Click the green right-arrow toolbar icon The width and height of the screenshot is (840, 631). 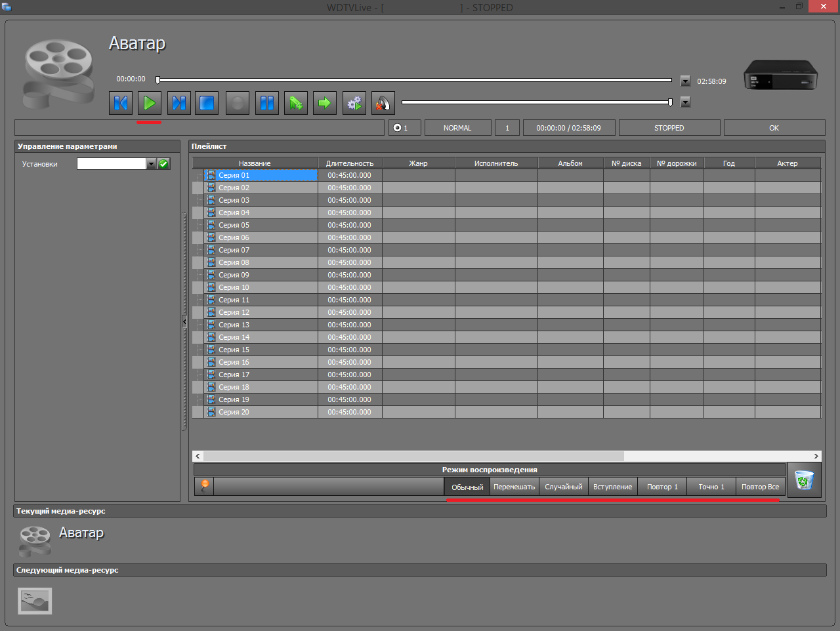pos(325,103)
